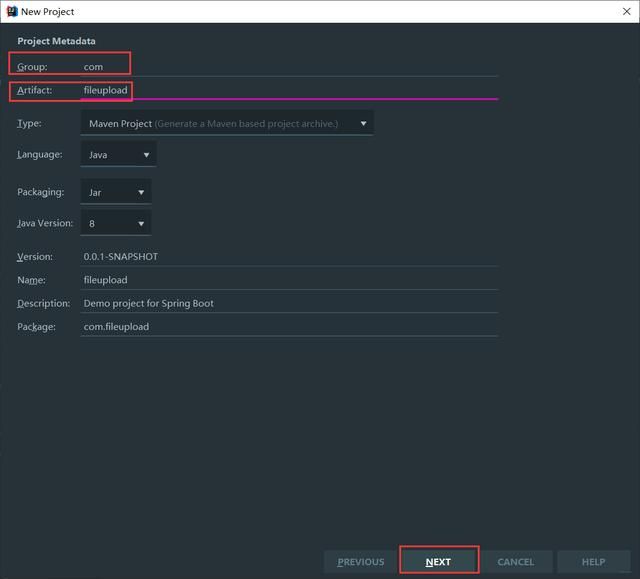This screenshot has height=579, width=640.
Task: Expand the Packaging dropdown showing Jar
Action: click(116, 192)
